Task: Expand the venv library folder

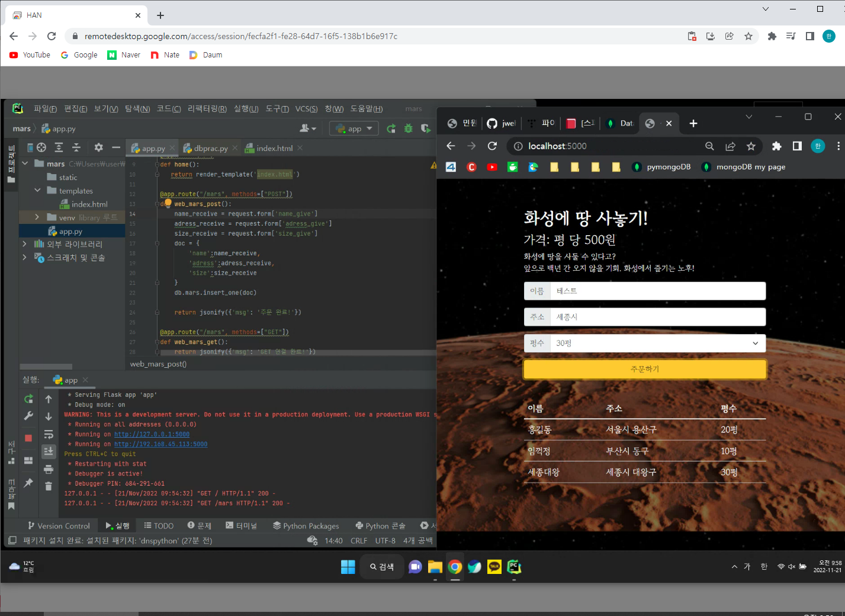Action: (37, 217)
